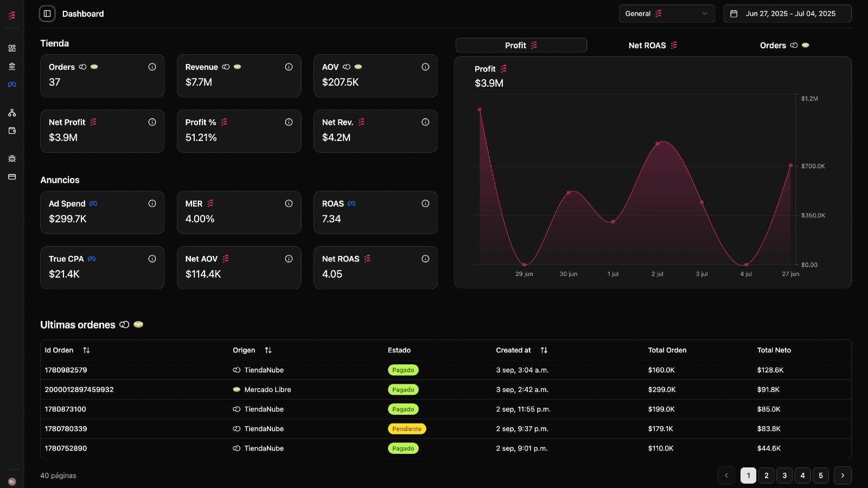Screen dimensions: 868x488
Task: Switch chart to Net ROAS tab
Action: [x=653, y=45]
